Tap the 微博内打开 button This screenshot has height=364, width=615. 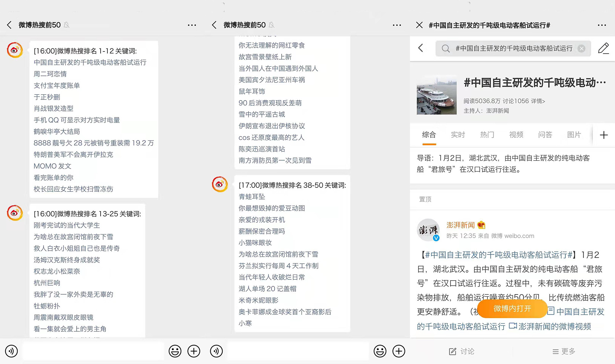click(x=512, y=308)
